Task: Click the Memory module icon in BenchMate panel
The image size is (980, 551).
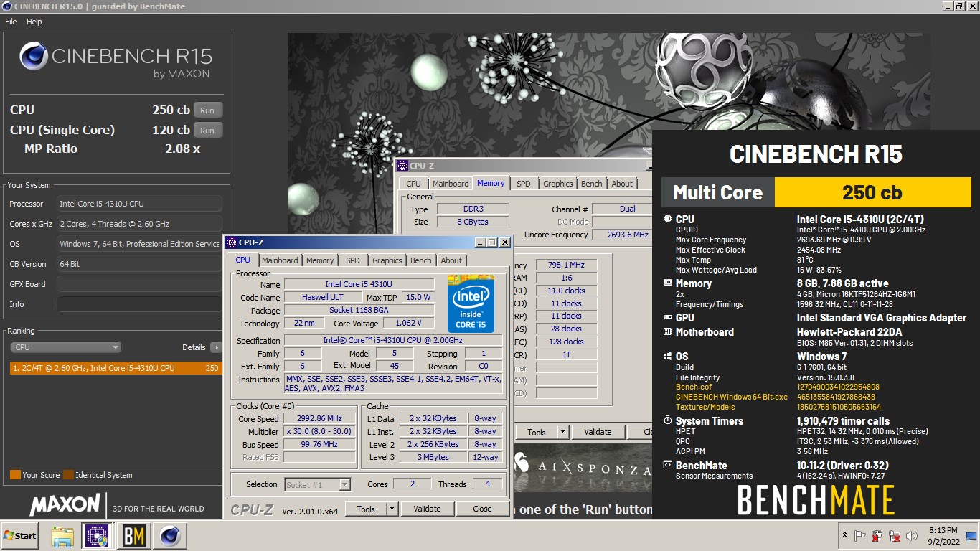Action: 668,283
